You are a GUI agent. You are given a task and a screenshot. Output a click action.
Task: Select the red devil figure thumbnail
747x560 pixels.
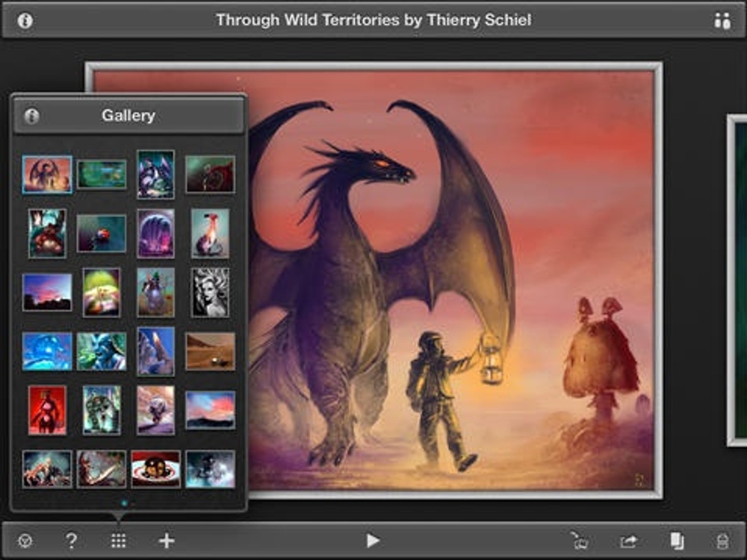[x=47, y=410]
